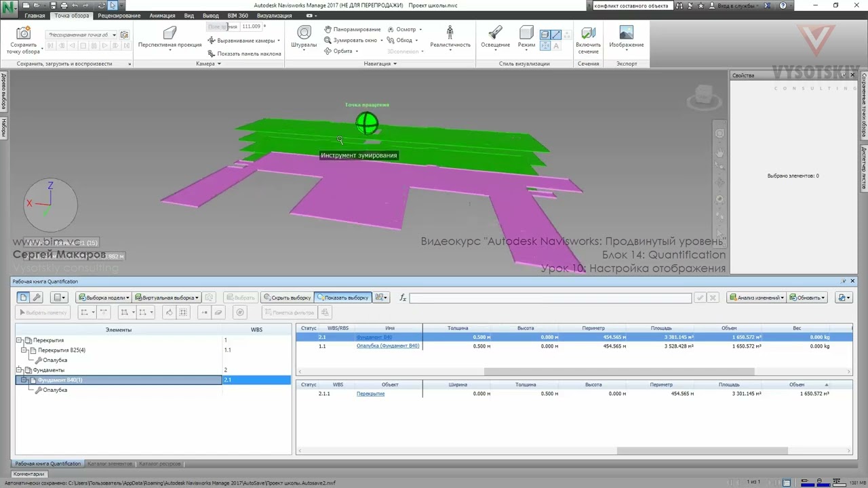Open the Визуализация ribbon tab
Screen dimensions: 868x488
click(275, 16)
